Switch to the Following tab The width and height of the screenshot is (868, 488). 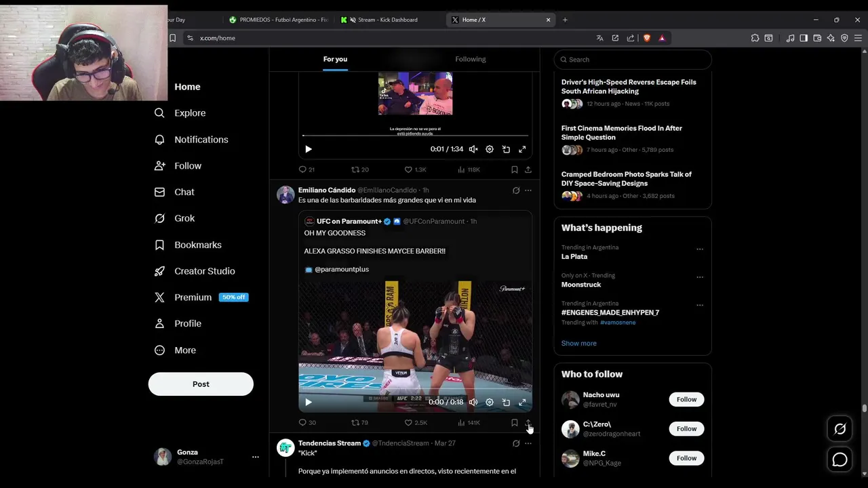pos(471,60)
